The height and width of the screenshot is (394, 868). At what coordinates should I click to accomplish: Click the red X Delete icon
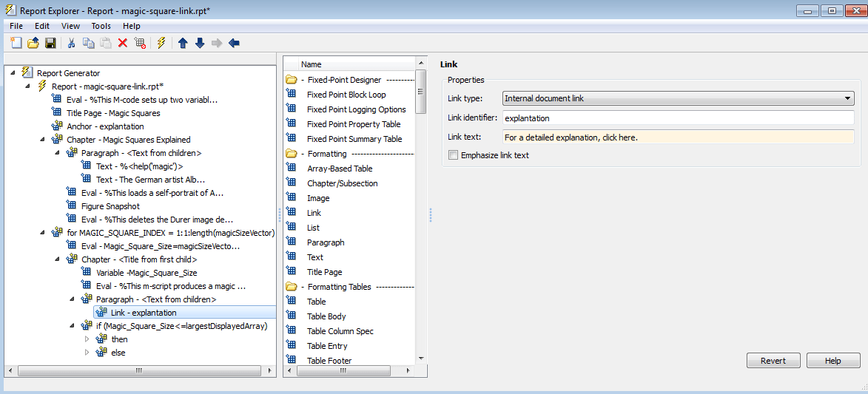point(123,43)
